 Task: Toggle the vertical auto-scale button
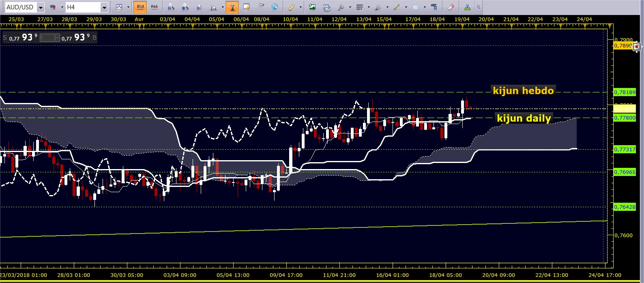point(232,7)
